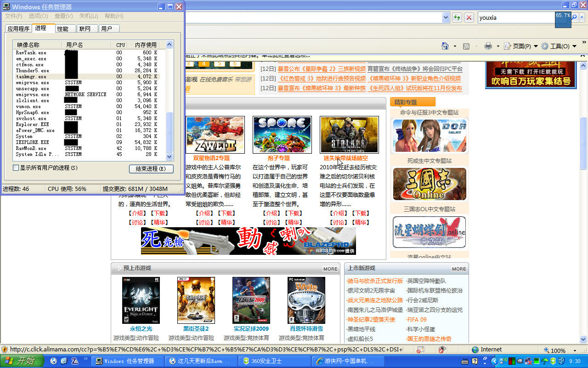
Task: Switch to the 应用程序 tab
Action: point(18,29)
